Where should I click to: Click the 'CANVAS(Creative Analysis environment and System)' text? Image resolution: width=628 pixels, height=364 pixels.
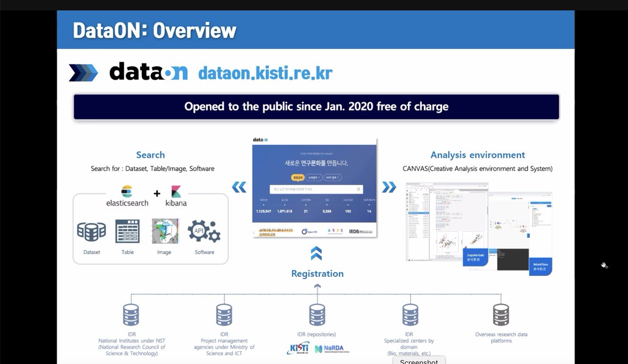point(477,168)
